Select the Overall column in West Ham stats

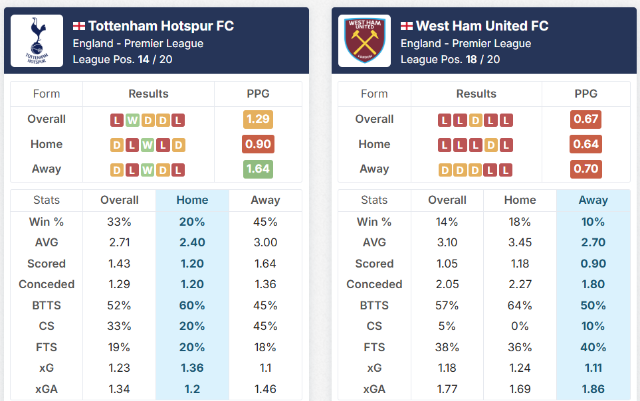(x=447, y=200)
